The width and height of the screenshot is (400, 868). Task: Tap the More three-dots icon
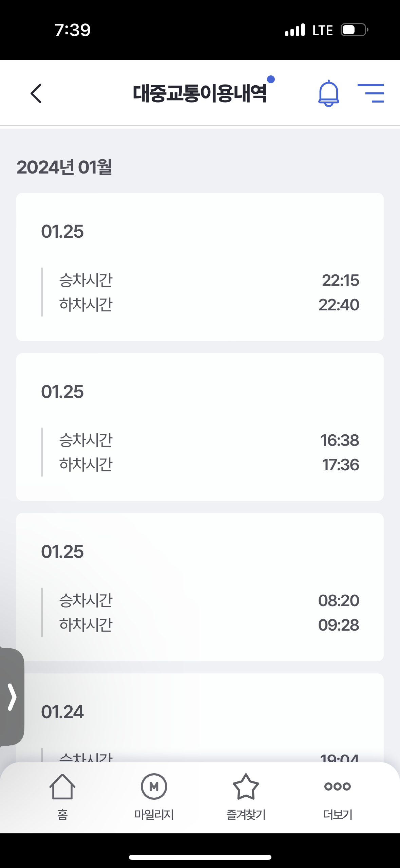[338, 786]
